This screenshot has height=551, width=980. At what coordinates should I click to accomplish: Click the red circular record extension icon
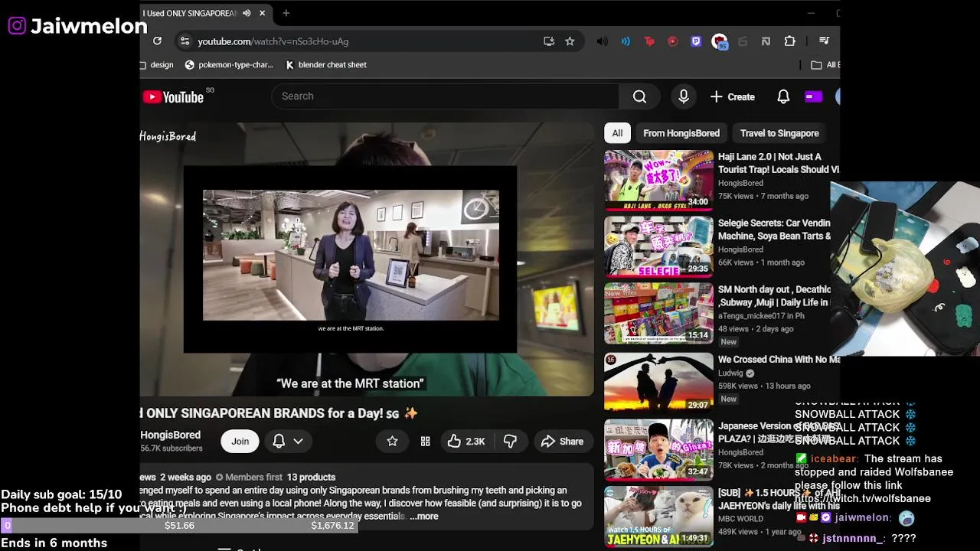point(672,41)
